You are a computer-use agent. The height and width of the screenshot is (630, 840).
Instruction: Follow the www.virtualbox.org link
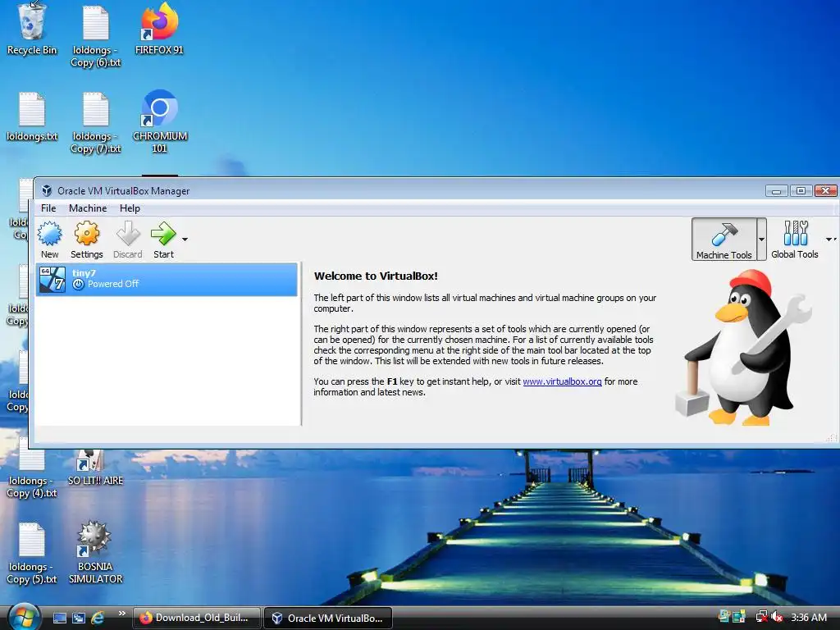click(x=562, y=381)
